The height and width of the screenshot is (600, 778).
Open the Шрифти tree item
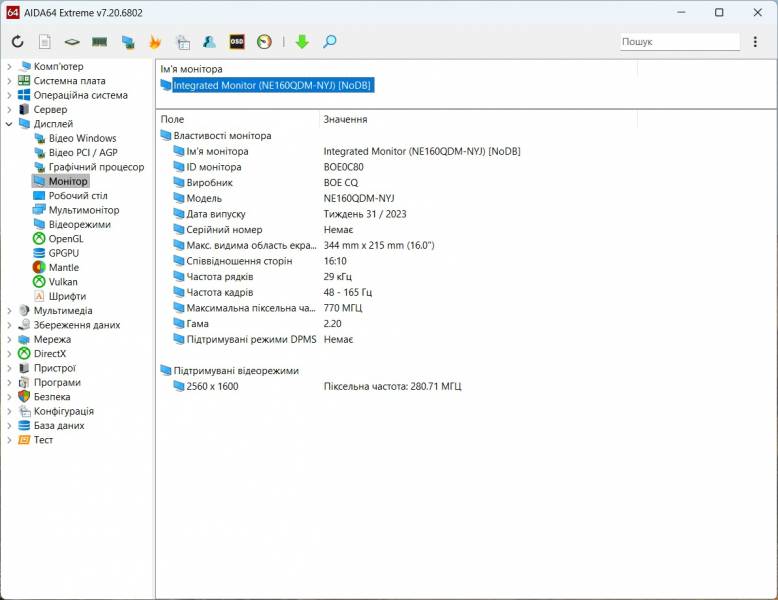pyautogui.click(x=67, y=296)
